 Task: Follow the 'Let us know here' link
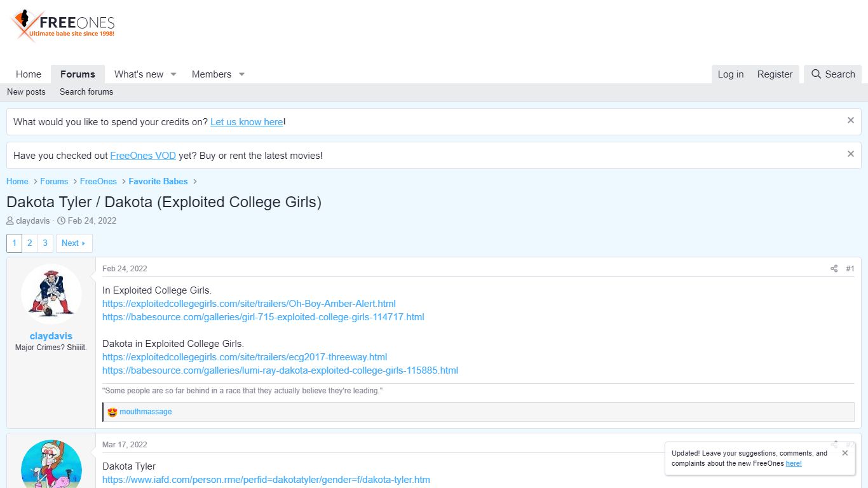pyautogui.click(x=247, y=122)
